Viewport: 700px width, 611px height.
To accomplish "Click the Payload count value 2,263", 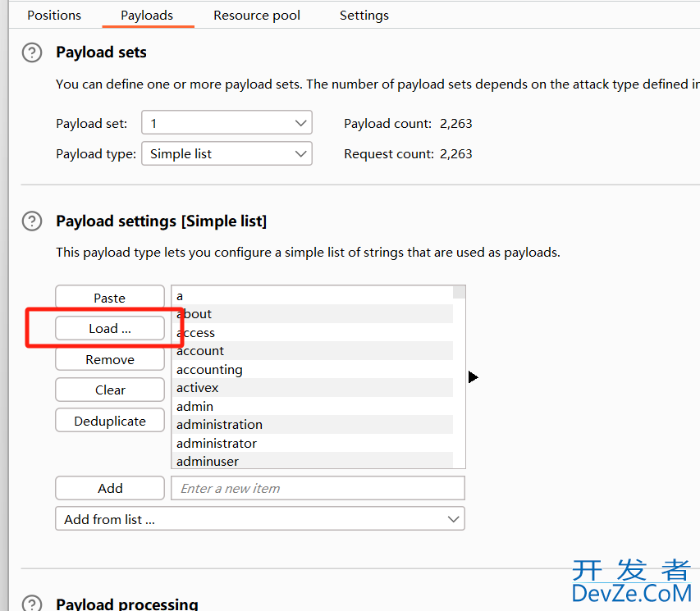I will [455, 124].
